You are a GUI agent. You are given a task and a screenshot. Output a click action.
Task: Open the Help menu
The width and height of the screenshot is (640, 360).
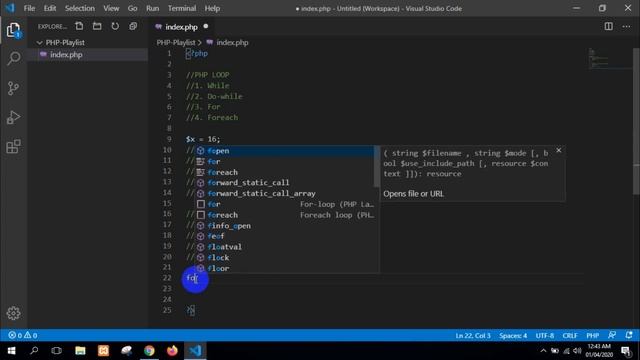coord(212,8)
